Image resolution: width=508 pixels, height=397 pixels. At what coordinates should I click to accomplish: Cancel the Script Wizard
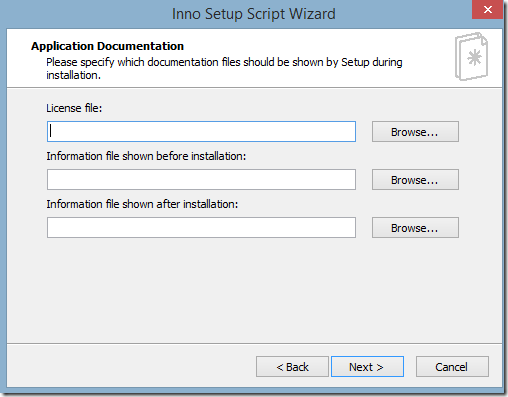(452, 367)
